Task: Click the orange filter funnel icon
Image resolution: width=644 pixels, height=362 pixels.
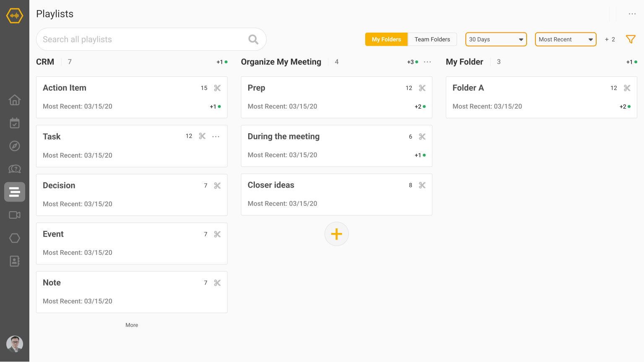Action: point(631,39)
